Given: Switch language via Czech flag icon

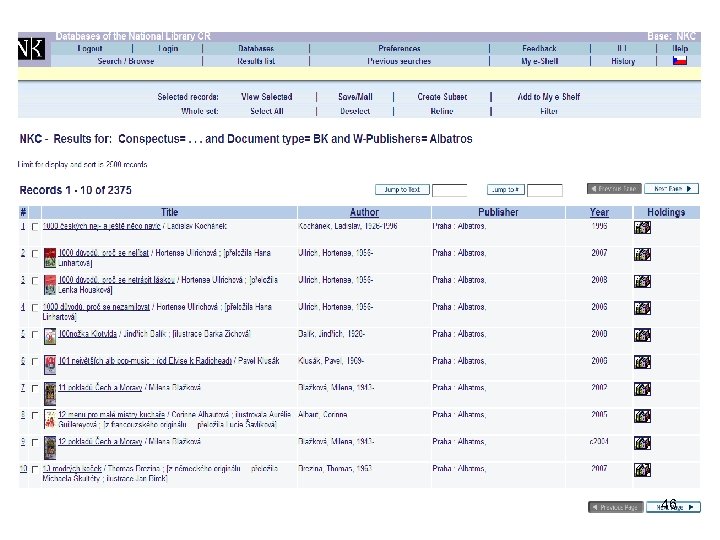Looking at the screenshot, I should 680,60.
